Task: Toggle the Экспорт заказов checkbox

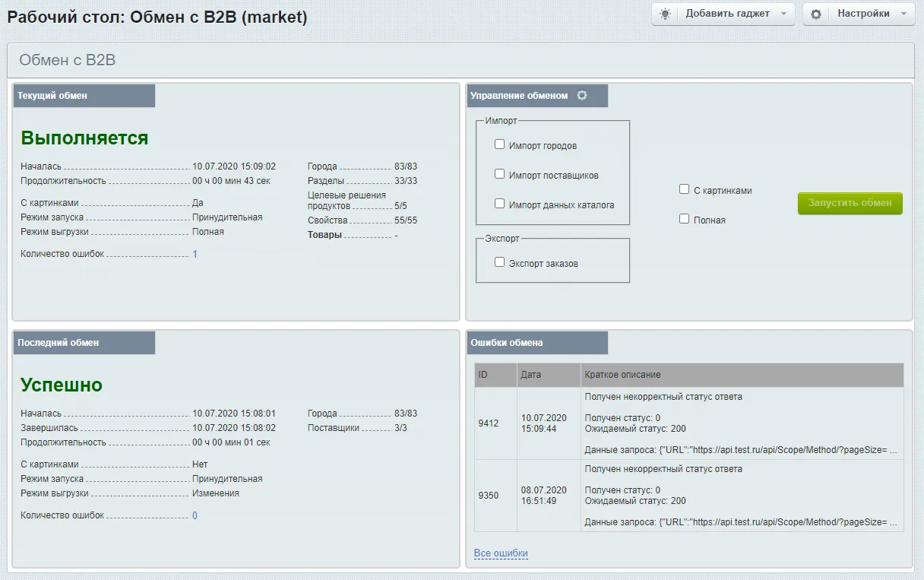Action: tap(499, 262)
